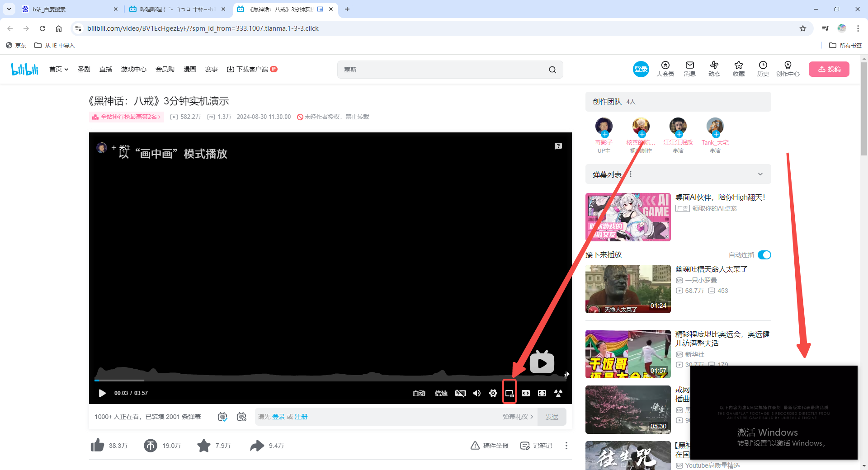
Task: Click the 发送 send button
Action: coord(552,417)
